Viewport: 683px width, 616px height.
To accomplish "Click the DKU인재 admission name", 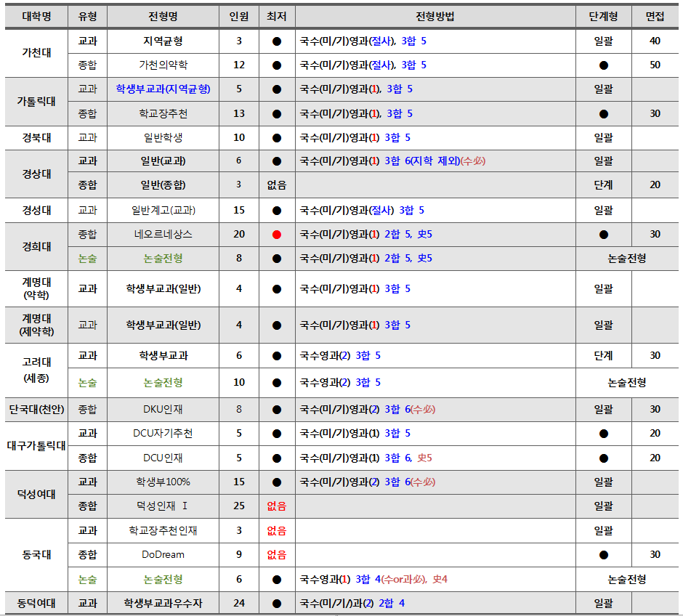I will click(x=163, y=410).
